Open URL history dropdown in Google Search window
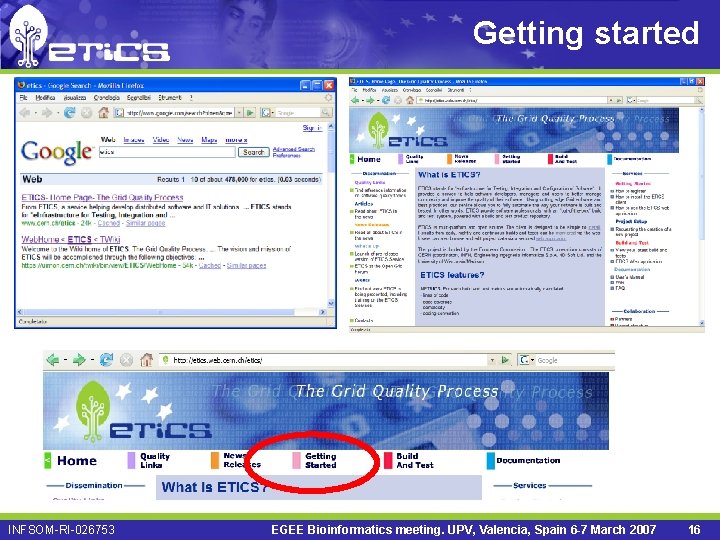 pyautogui.click(x=239, y=112)
